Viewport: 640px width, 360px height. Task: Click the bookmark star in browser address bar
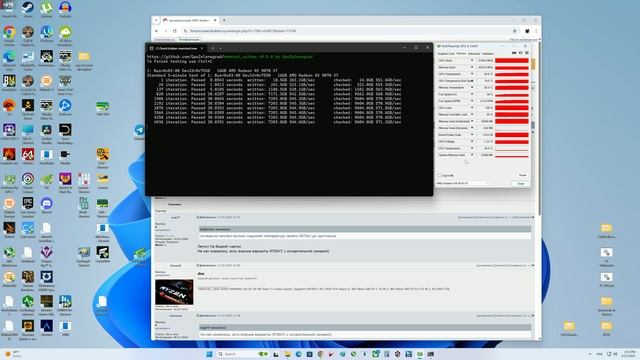(x=514, y=31)
